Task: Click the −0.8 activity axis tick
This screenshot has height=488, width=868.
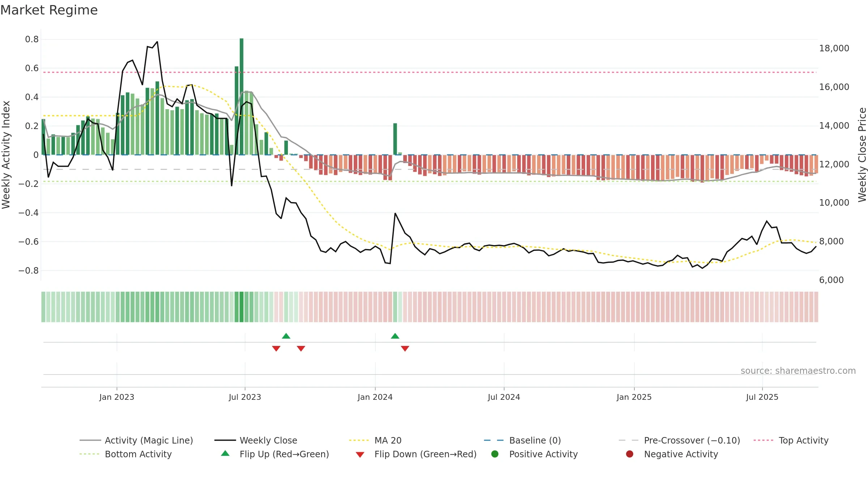Action: point(29,271)
